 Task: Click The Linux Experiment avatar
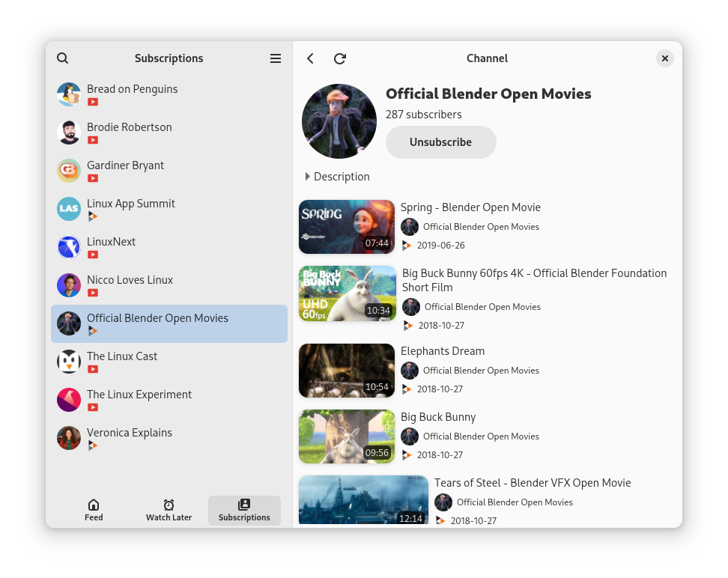click(69, 400)
